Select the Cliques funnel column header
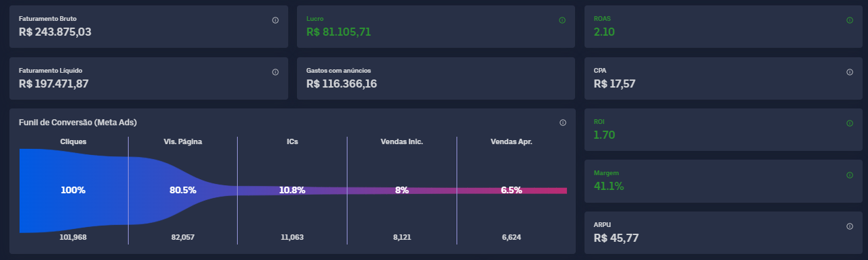 (73, 142)
